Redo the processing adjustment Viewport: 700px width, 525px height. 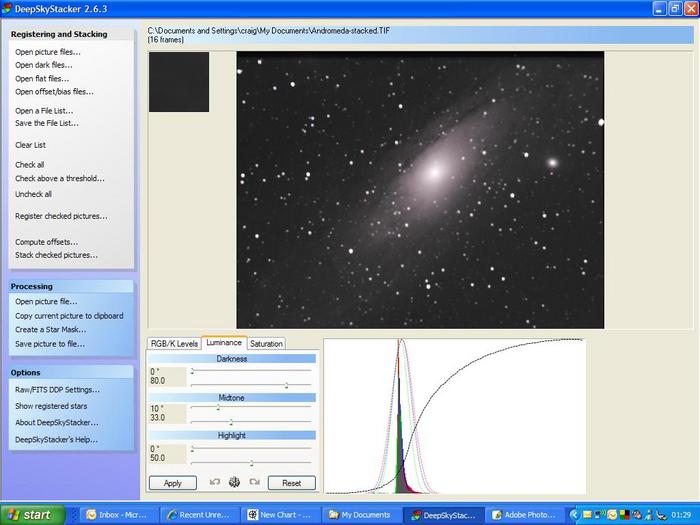pyautogui.click(x=255, y=482)
